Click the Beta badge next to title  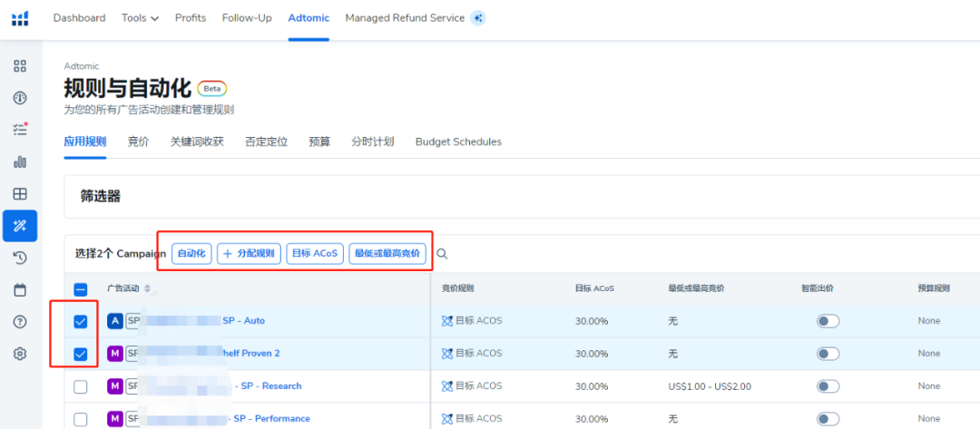tap(211, 89)
